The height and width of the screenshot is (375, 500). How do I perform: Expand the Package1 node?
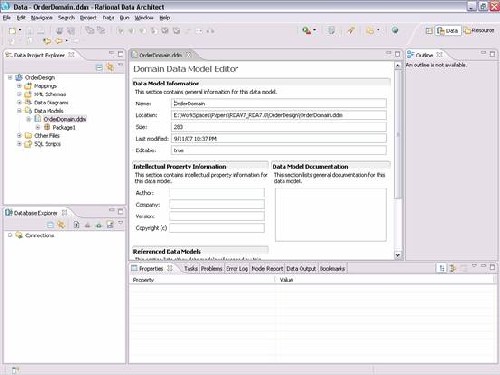point(38,127)
